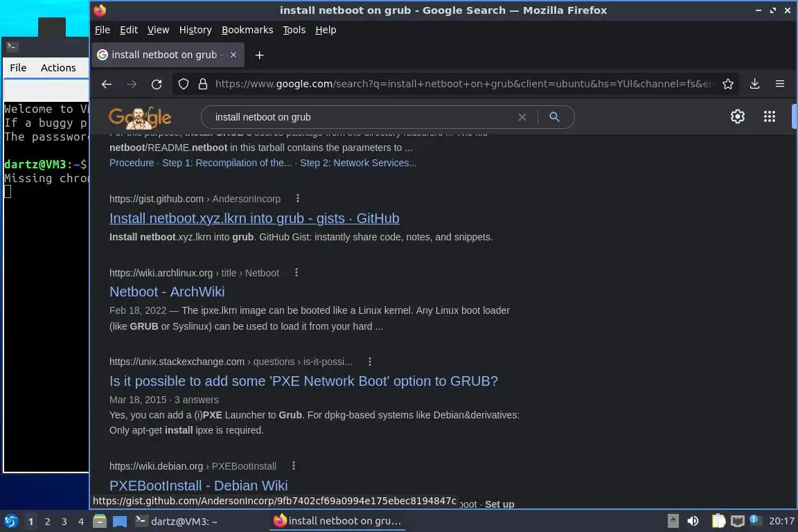Image resolution: width=798 pixels, height=532 pixels.
Task: Open 'PXEBootInstall - Debian Wiki' result
Action: (x=199, y=486)
